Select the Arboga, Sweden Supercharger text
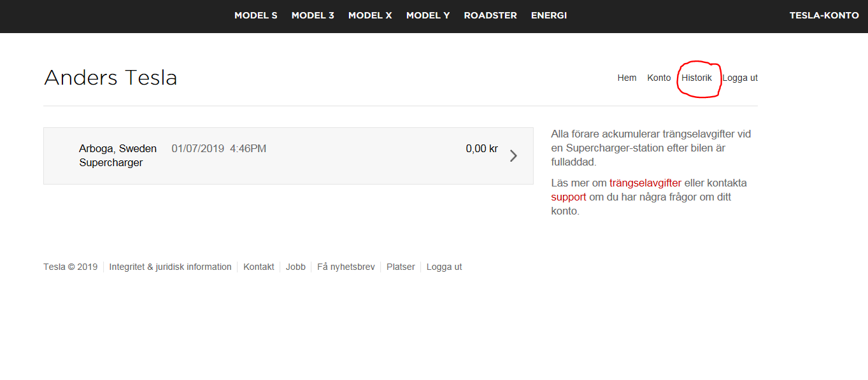This screenshot has width=868, height=380. (118, 155)
